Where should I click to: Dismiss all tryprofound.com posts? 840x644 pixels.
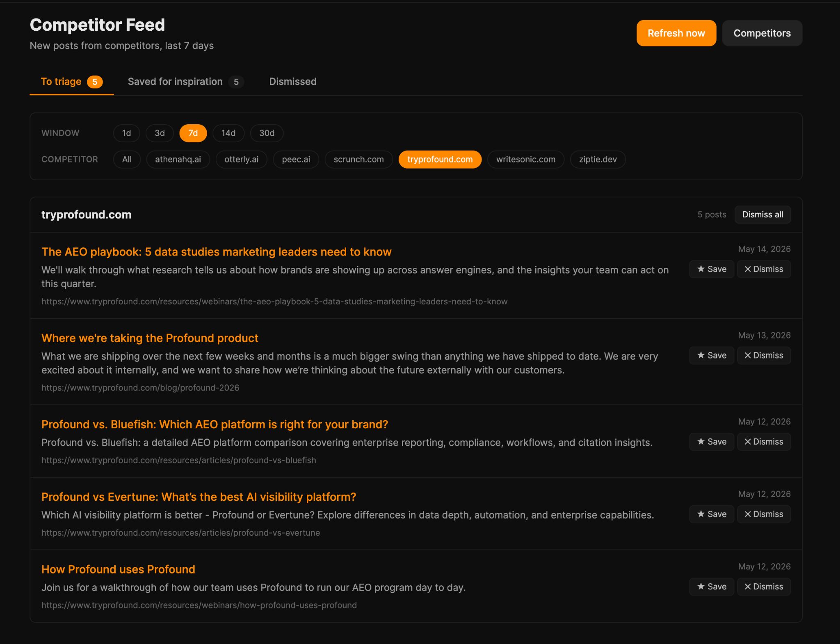coord(762,215)
